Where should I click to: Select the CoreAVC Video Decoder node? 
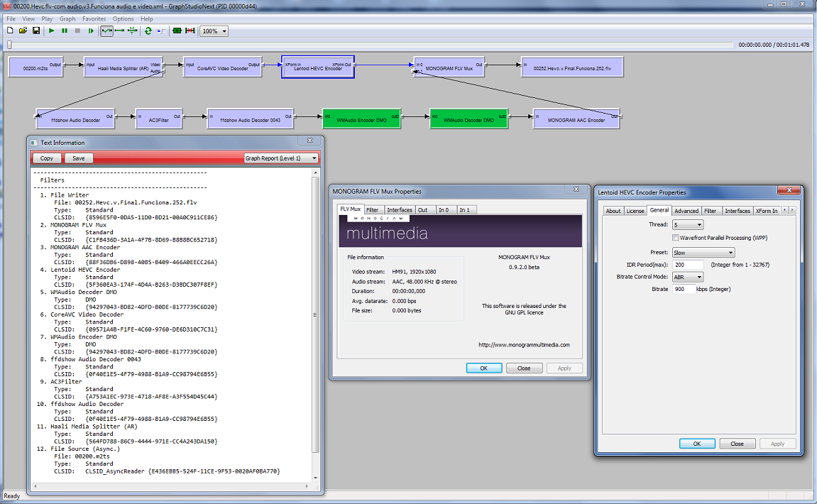(x=222, y=67)
